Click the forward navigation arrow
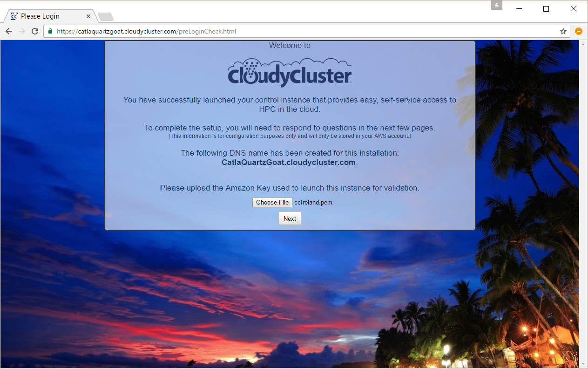Viewport: 588px width, 369px height. coord(21,31)
